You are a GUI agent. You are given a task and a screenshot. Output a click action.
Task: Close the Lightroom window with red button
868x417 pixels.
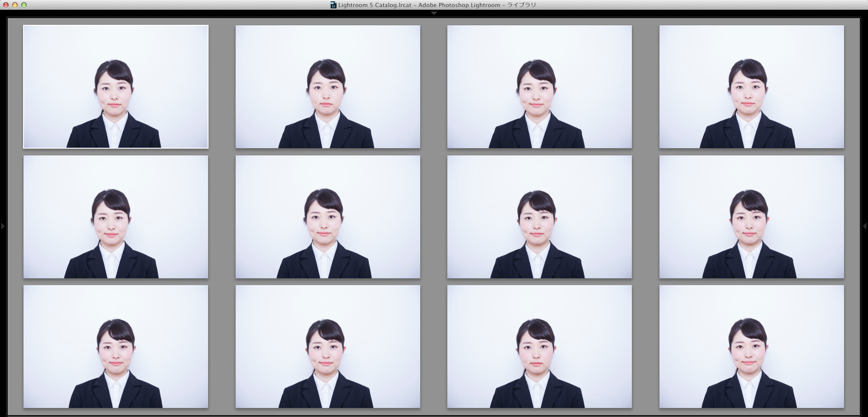pos(6,5)
